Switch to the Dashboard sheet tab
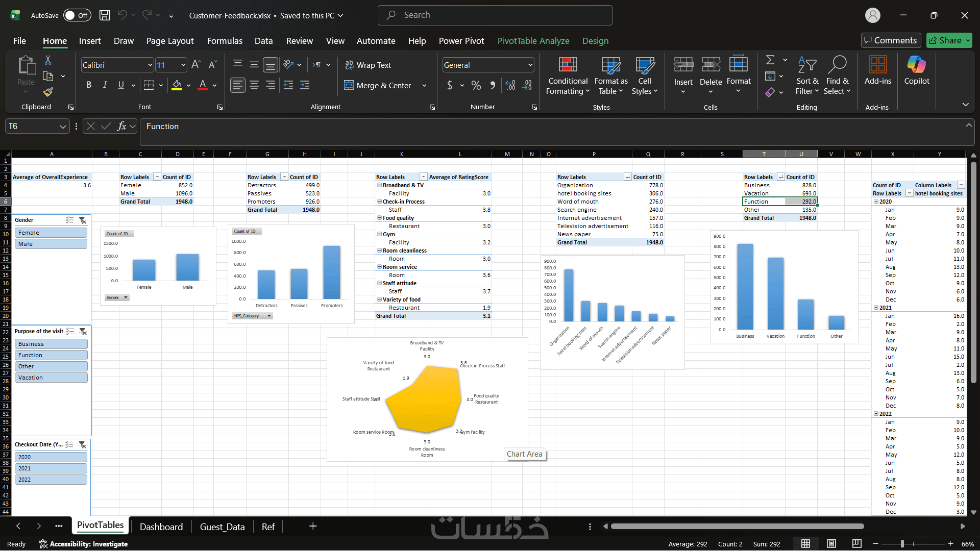Image resolution: width=980 pixels, height=551 pixels. [161, 527]
